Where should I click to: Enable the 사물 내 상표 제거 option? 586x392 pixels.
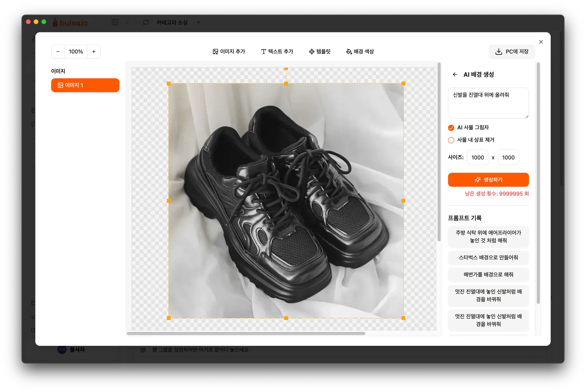tap(451, 140)
